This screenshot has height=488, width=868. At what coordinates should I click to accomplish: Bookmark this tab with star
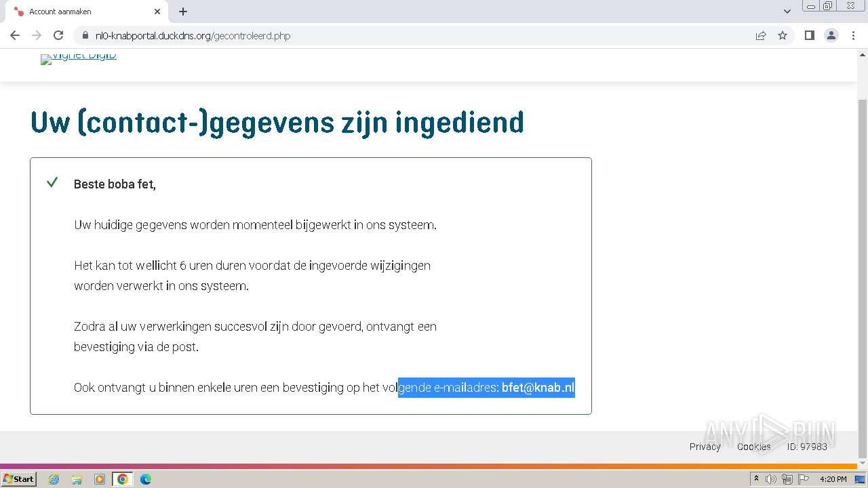click(783, 35)
